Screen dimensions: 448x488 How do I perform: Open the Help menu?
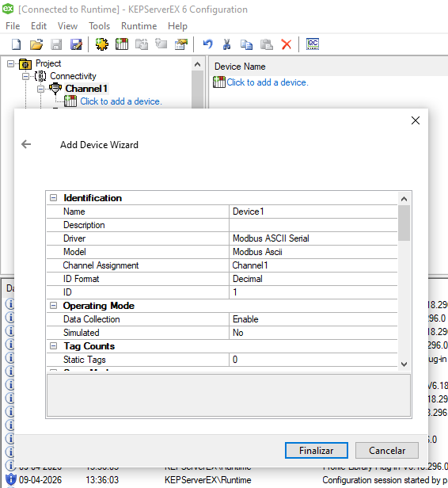click(177, 26)
